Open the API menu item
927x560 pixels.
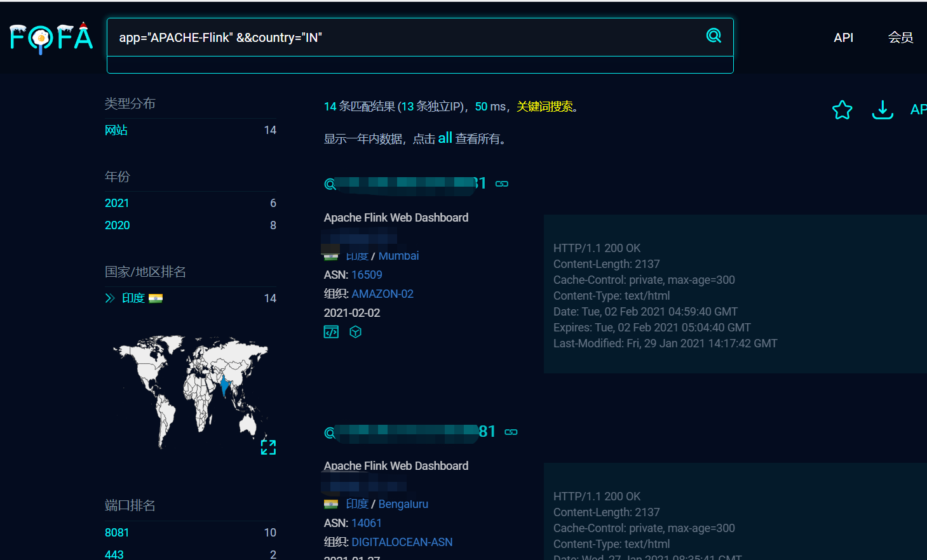(843, 37)
